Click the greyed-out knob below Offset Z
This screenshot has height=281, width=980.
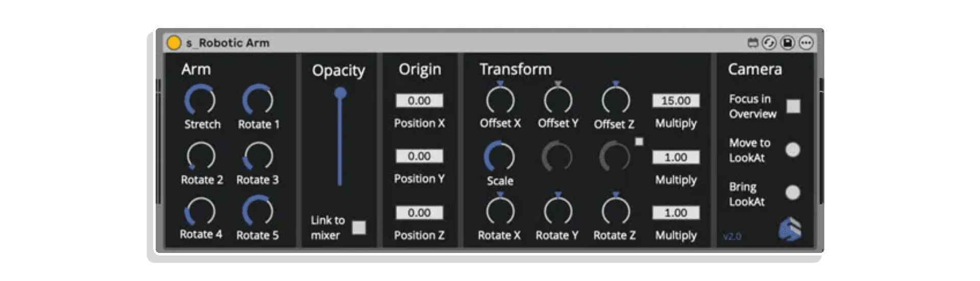tap(615, 156)
